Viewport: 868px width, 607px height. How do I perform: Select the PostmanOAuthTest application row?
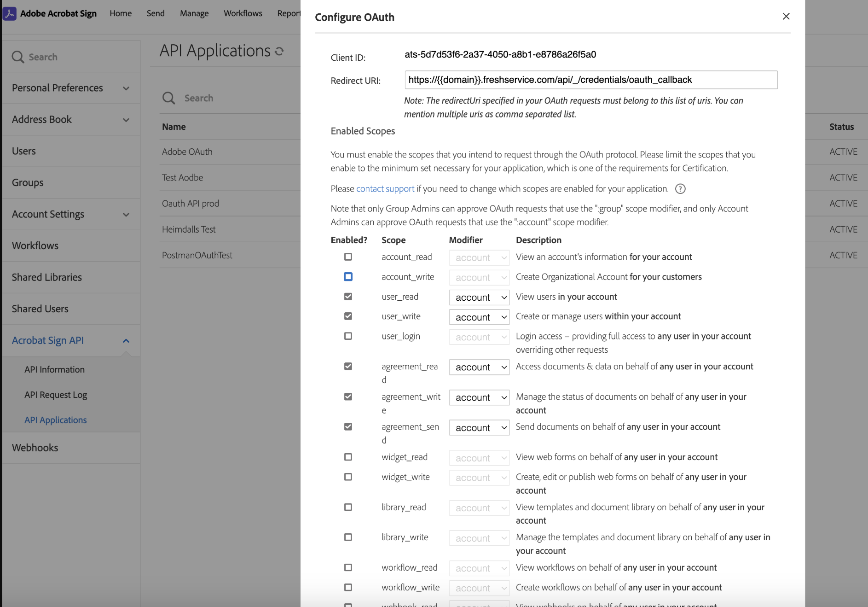230,255
